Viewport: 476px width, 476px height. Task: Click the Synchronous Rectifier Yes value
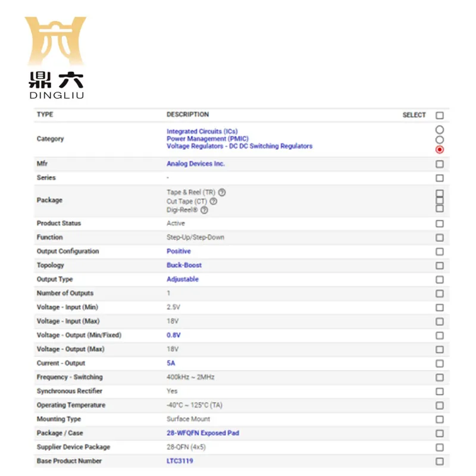pyautogui.click(x=172, y=391)
